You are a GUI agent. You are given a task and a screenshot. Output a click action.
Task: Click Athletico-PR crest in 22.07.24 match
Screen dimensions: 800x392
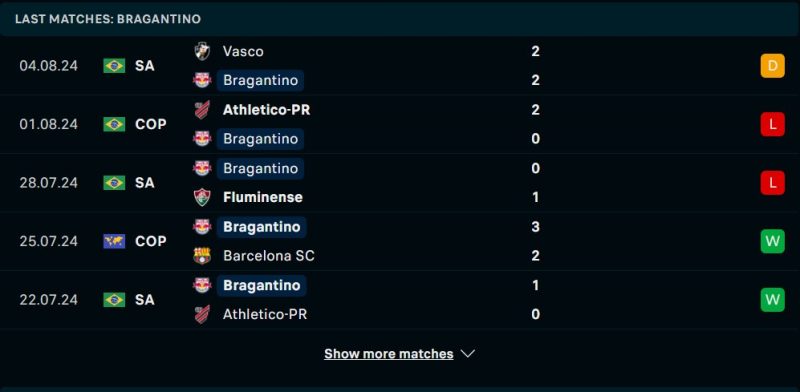[202, 314]
